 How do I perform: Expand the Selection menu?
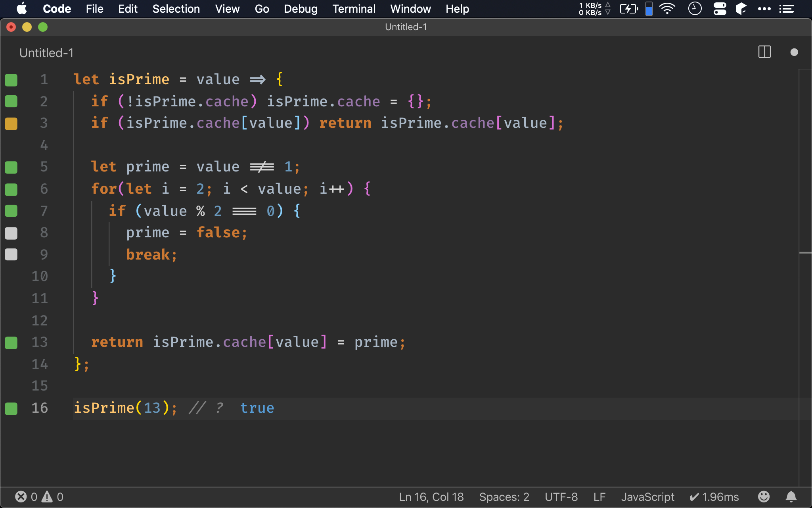point(176,8)
